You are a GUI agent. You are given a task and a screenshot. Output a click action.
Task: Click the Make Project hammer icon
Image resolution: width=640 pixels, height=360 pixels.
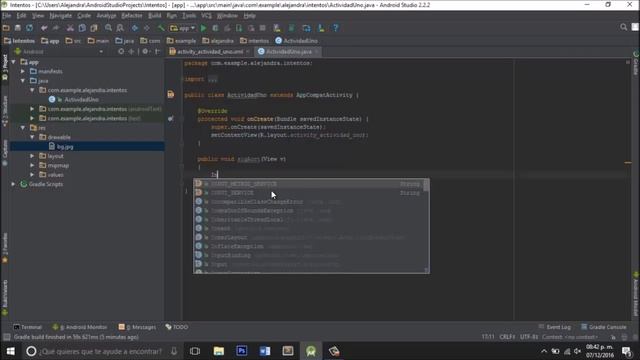pos(161,28)
